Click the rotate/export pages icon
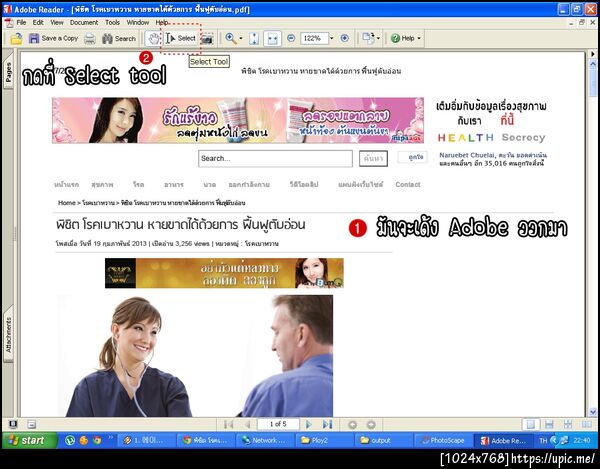This screenshot has width=600, height=469. click(368, 38)
